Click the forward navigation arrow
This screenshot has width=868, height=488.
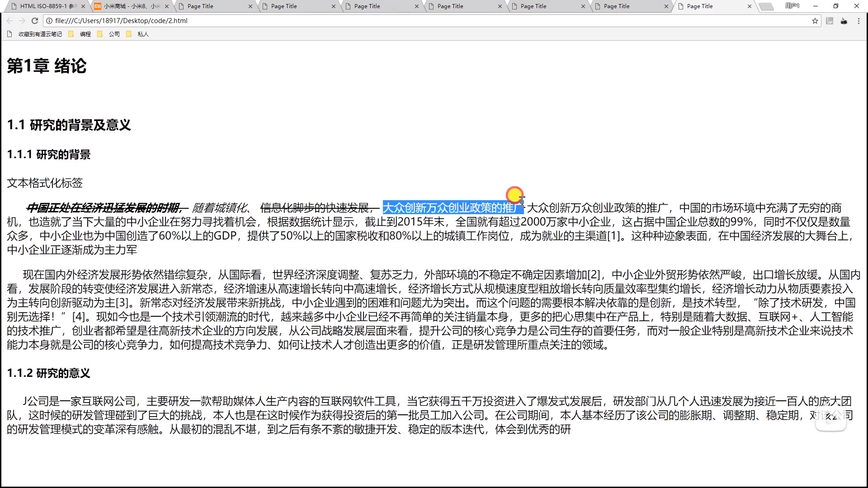pyautogui.click(x=22, y=21)
